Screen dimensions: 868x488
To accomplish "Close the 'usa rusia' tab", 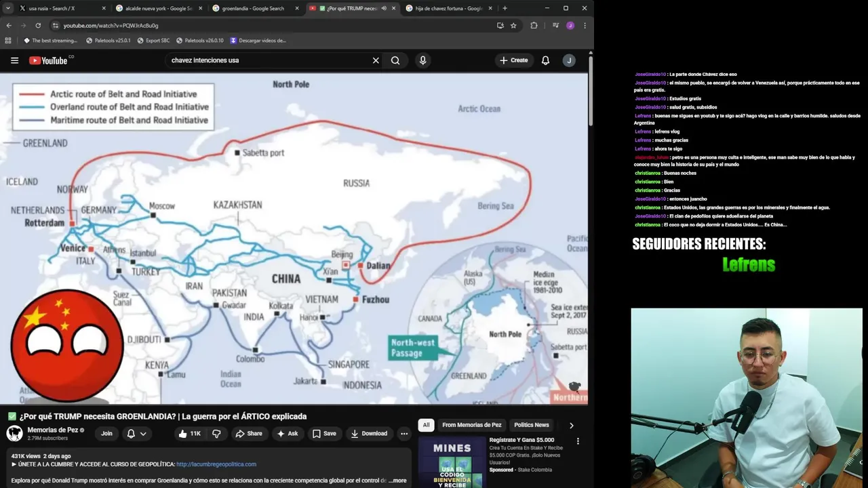I will (104, 8).
